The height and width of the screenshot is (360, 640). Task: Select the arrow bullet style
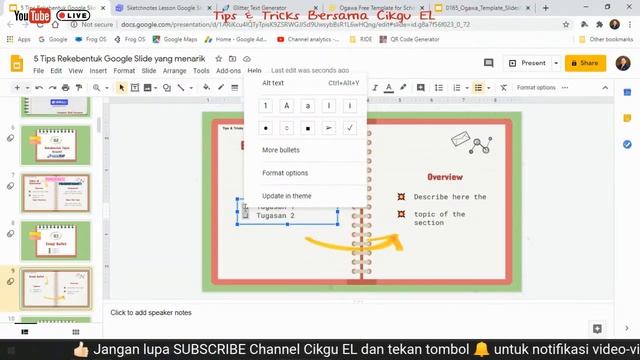tap(329, 128)
